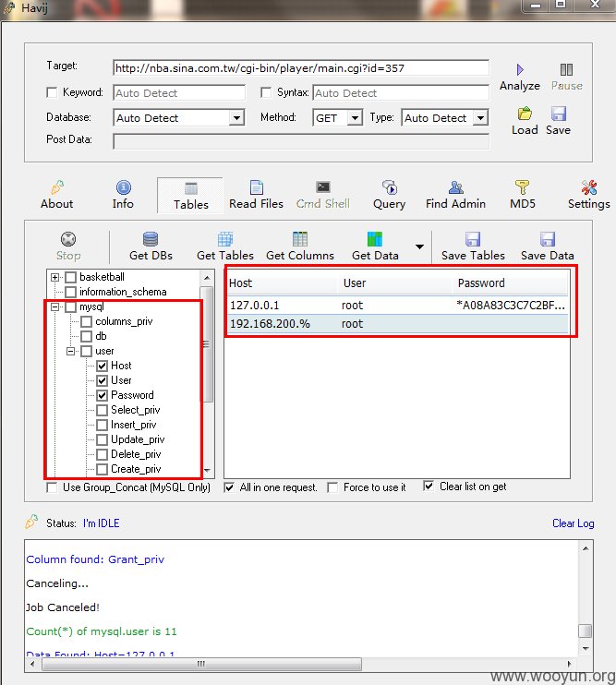Open the Type Auto Detect dropdown
The height and width of the screenshot is (685, 616).
coord(480,118)
